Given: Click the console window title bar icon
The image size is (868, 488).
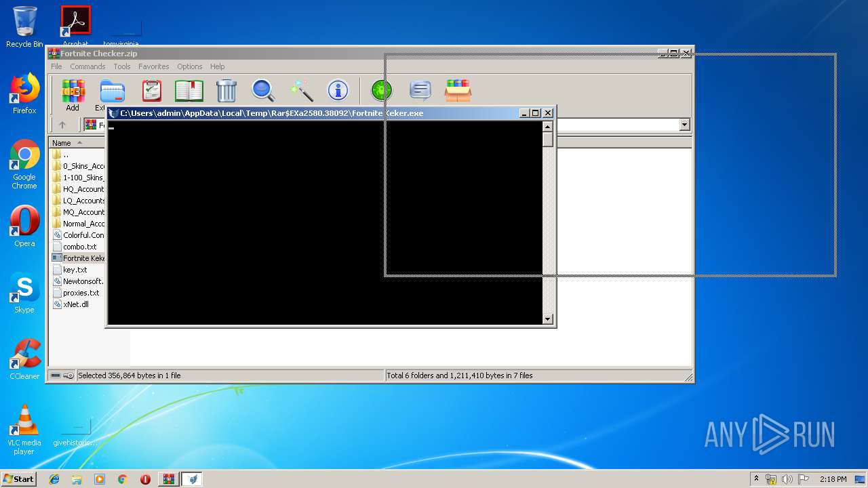Looking at the screenshot, I should click(113, 113).
